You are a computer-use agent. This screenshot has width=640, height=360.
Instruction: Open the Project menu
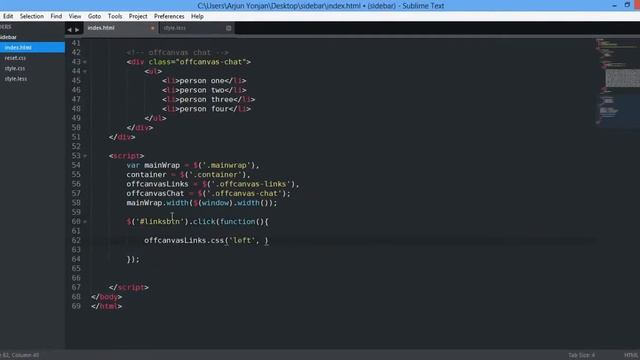tap(138, 16)
